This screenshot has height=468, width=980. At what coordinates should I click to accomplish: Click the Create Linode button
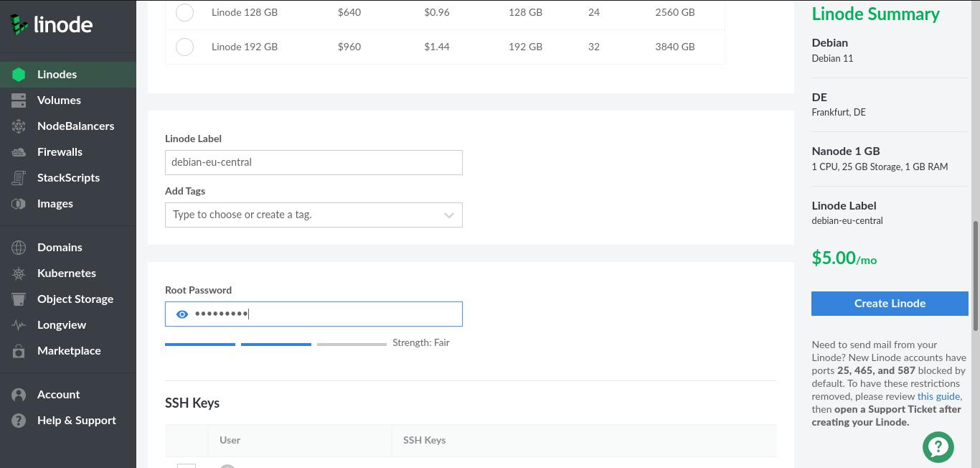pyautogui.click(x=890, y=304)
